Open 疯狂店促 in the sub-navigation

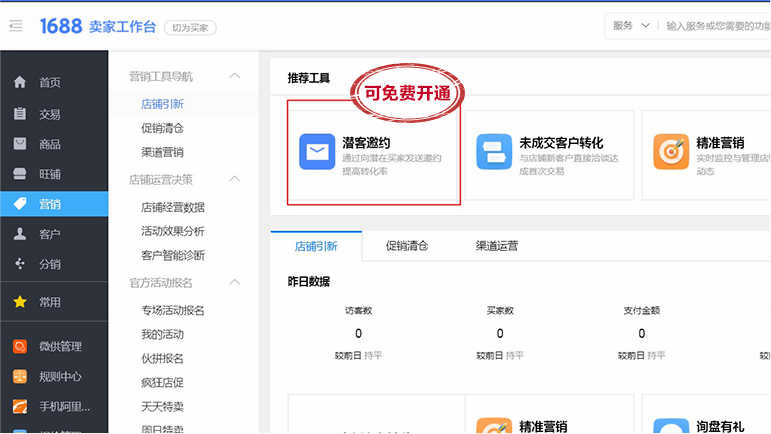162,382
